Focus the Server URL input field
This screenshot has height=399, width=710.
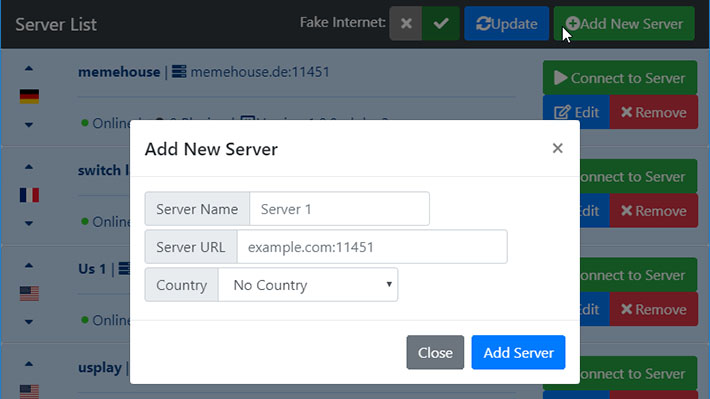pyautogui.click(x=372, y=247)
